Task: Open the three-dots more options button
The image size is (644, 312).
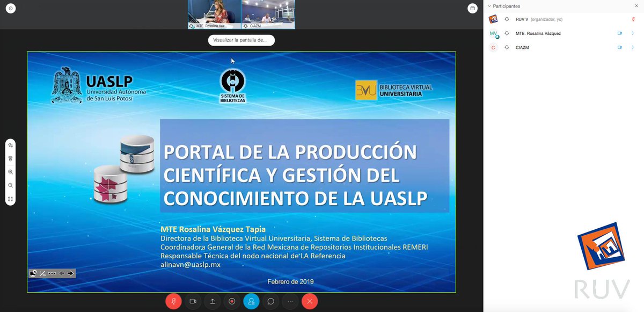Action: (290, 301)
